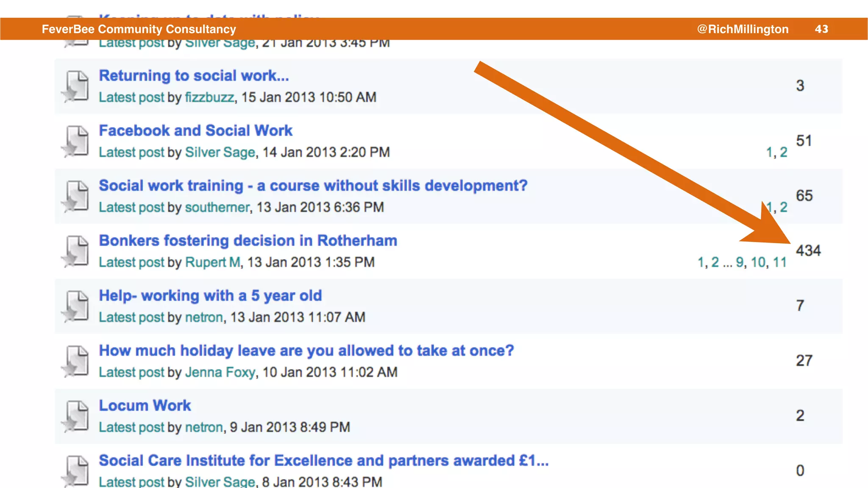Open 'Bonkers fostering decision in Rotherham' thread
Screen dimensions: 868x488
[x=248, y=241]
